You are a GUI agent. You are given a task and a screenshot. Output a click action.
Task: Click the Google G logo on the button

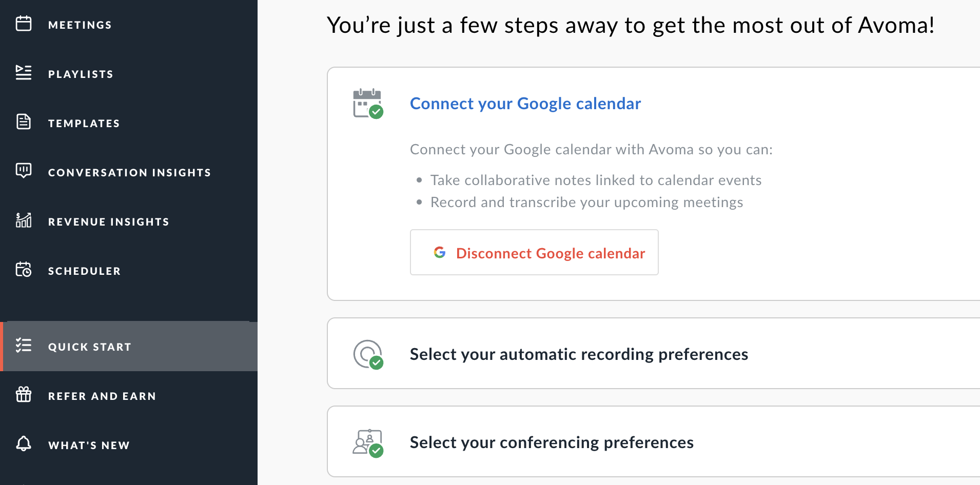point(440,252)
